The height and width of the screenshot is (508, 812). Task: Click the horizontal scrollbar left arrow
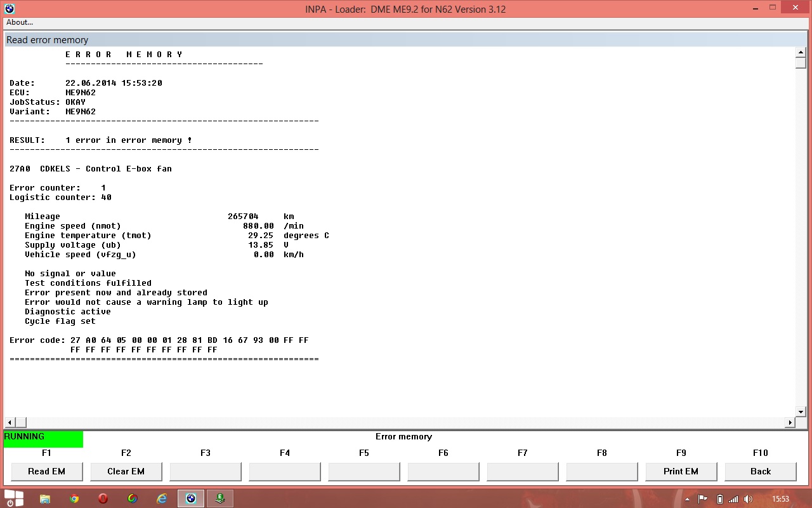[x=10, y=422]
